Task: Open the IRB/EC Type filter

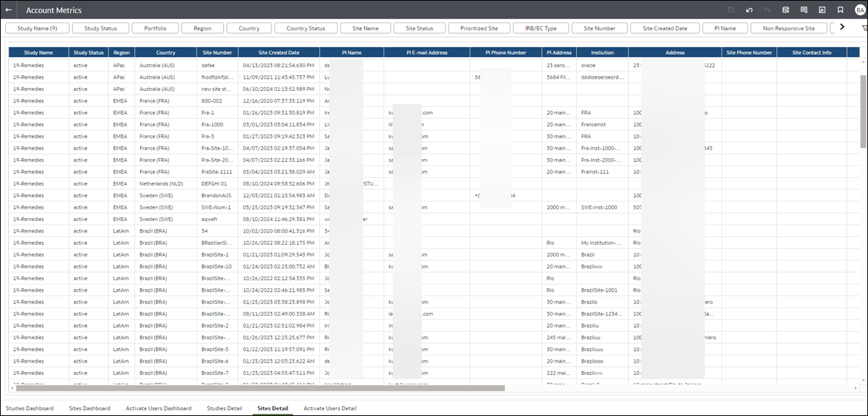Action: (x=540, y=28)
